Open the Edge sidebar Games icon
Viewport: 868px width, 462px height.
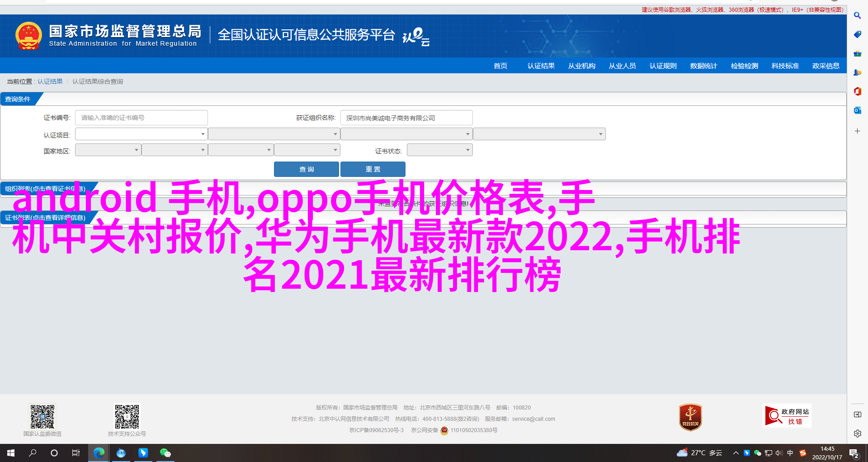857,72
